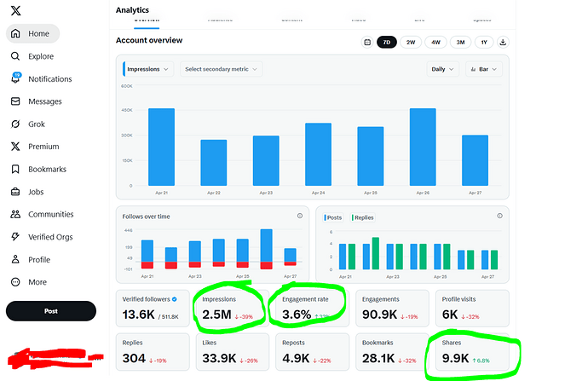
Task: Toggle Posts series in chart legend
Action: (x=333, y=217)
